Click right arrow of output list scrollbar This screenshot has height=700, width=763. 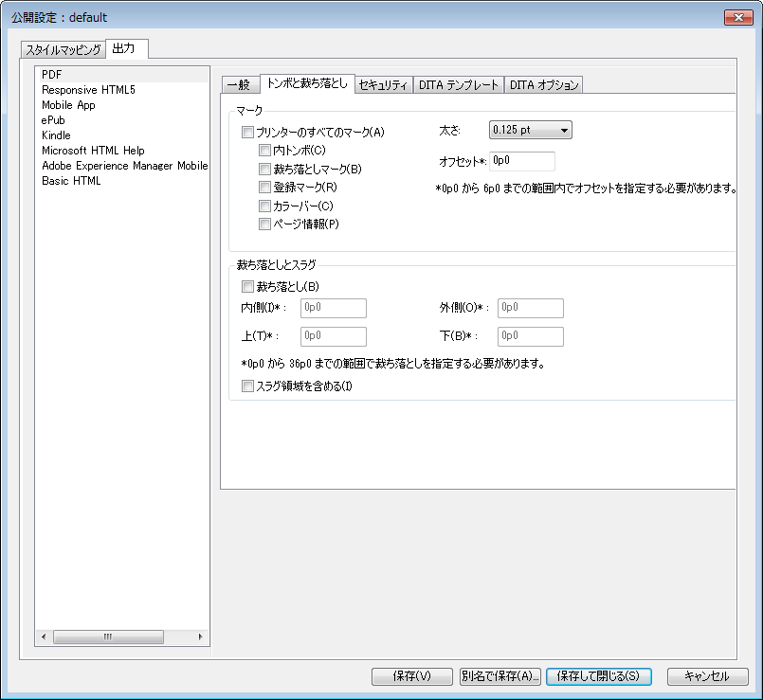(200, 637)
